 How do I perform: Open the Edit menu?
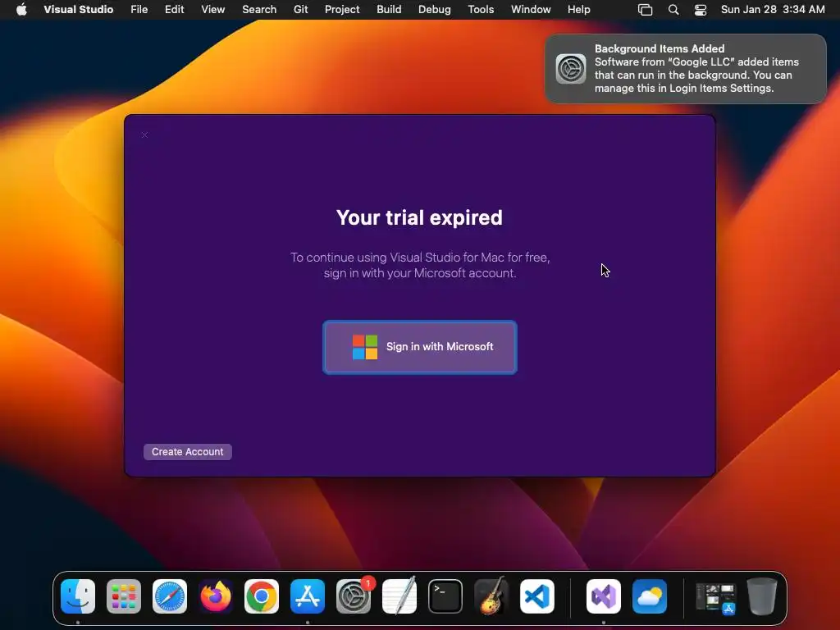point(174,10)
